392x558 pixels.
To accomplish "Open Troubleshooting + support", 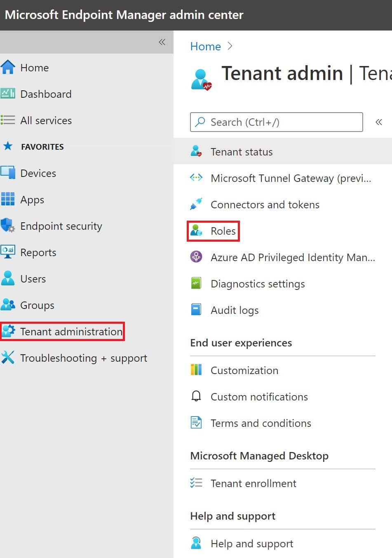I will point(83,358).
